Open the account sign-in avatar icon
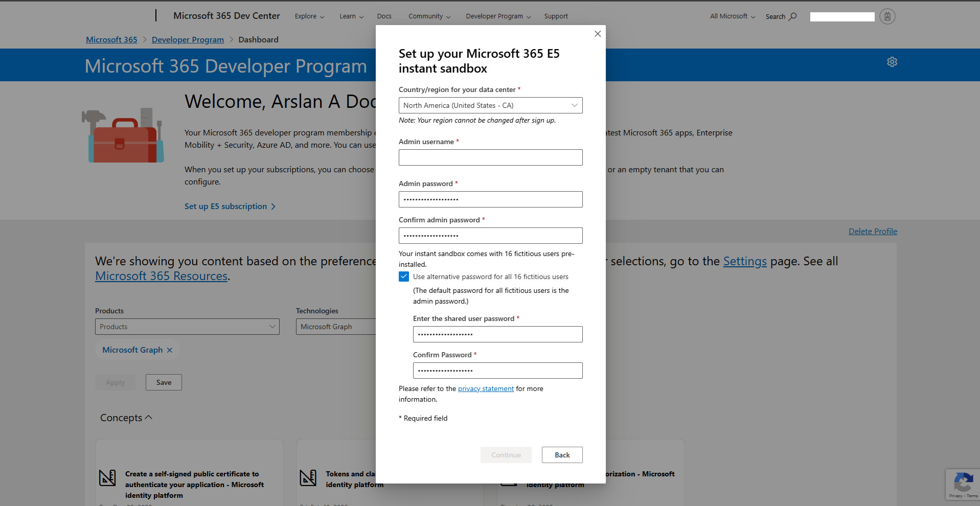 887,16
